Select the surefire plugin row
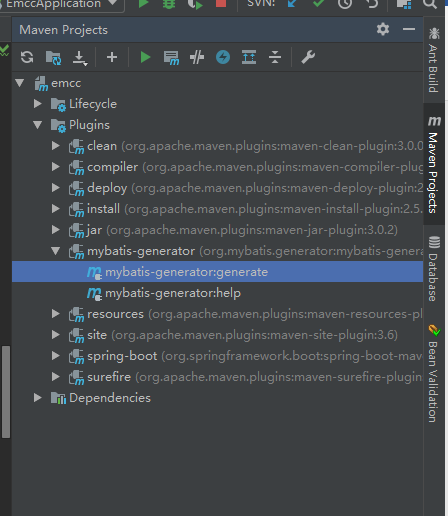 pyautogui.click(x=217, y=377)
